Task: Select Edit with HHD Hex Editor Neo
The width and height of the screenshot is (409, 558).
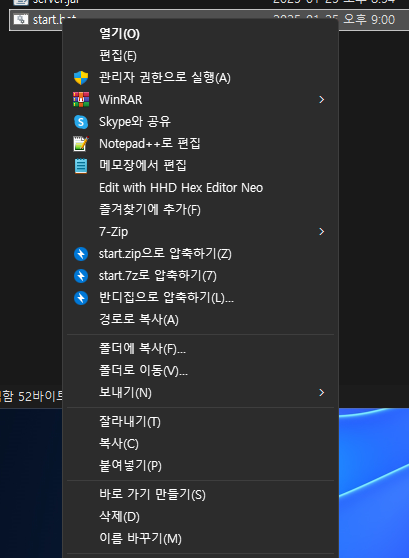Action: pyautogui.click(x=200, y=188)
